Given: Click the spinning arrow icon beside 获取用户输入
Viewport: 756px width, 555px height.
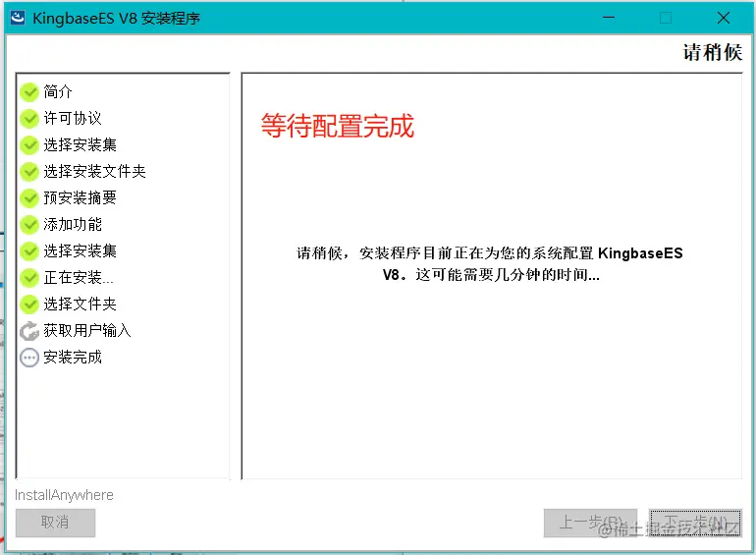Looking at the screenshot, I should [x=29, y=331].
